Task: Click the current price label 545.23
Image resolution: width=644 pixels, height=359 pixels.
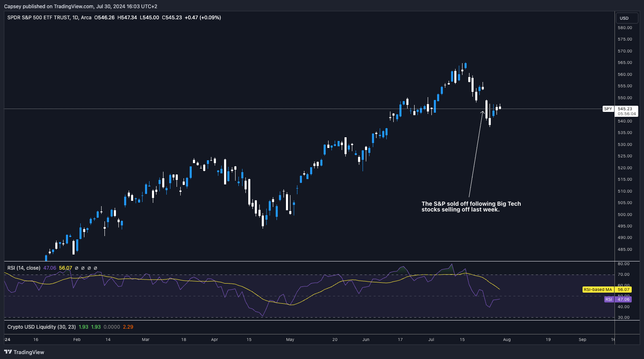Action: 625,109
